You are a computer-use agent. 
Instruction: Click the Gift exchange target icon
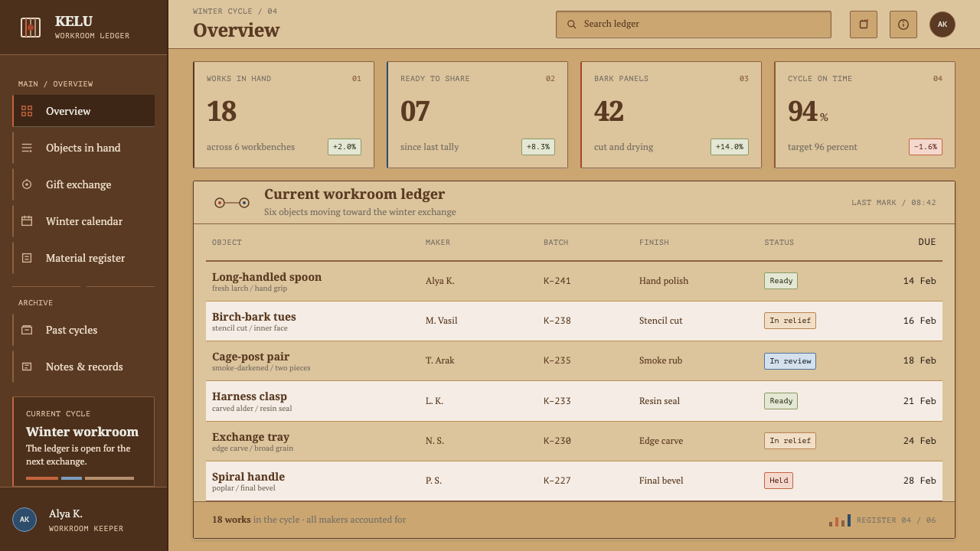[27, 184]
